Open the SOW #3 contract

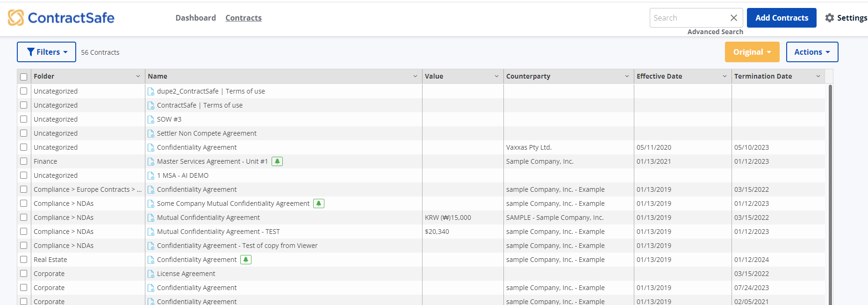coord(169,119)
